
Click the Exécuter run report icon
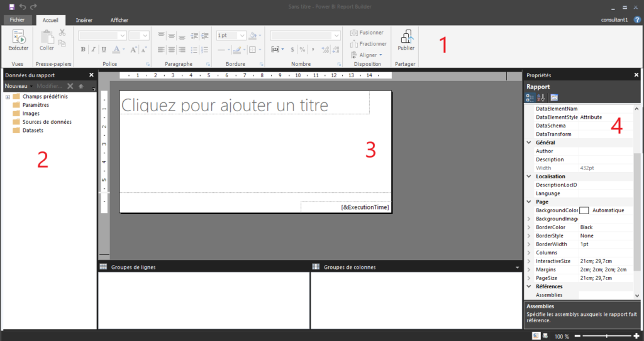(18, 39)
